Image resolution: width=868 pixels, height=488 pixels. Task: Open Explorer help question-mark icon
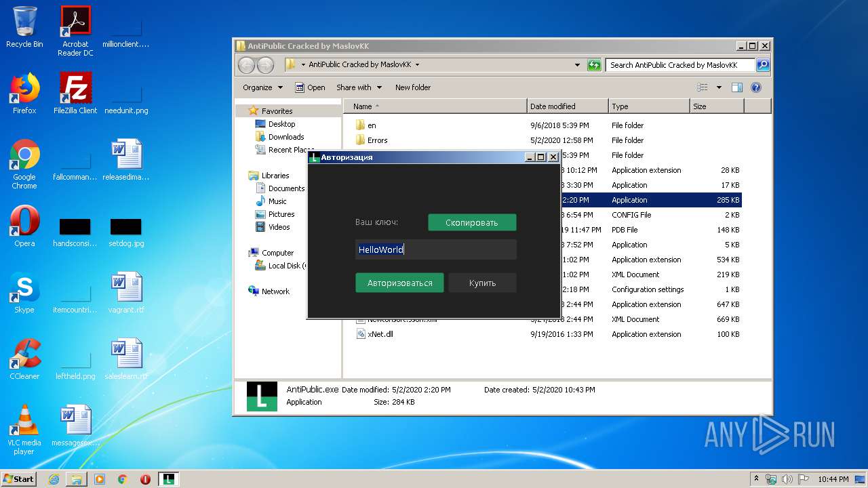click(x=756, y=87)
